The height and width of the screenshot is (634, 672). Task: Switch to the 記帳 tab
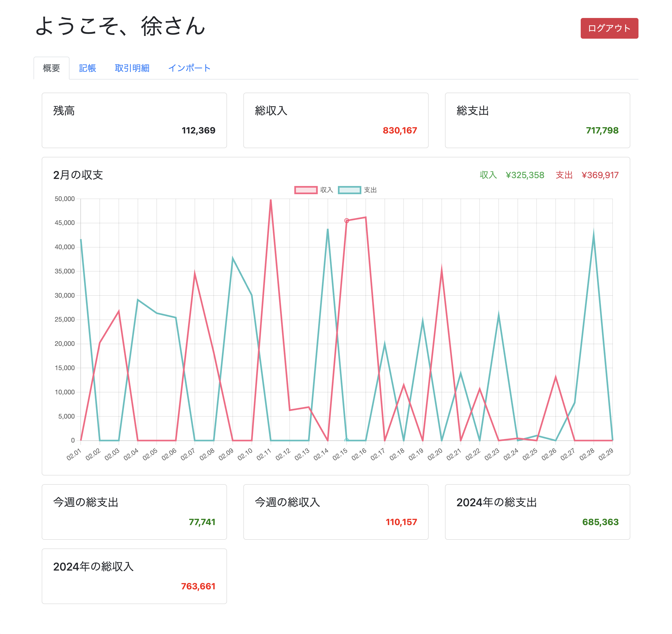point(87,68)
